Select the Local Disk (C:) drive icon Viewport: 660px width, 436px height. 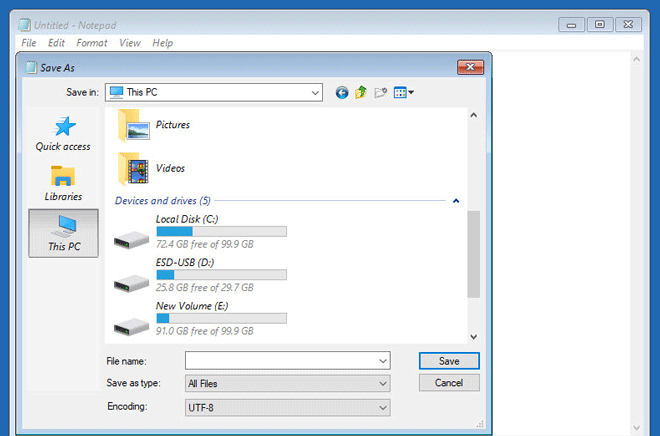tap(131, 240)
